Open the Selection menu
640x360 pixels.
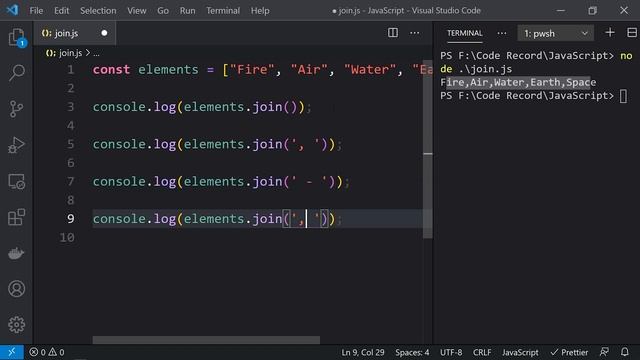[98, 11]
